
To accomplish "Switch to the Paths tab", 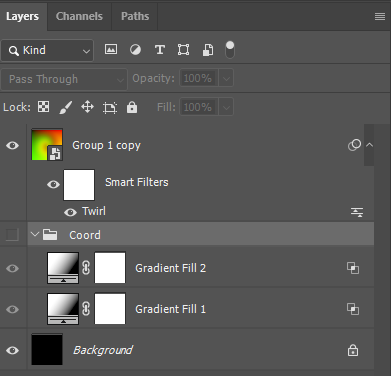I will tap(135, 16).
